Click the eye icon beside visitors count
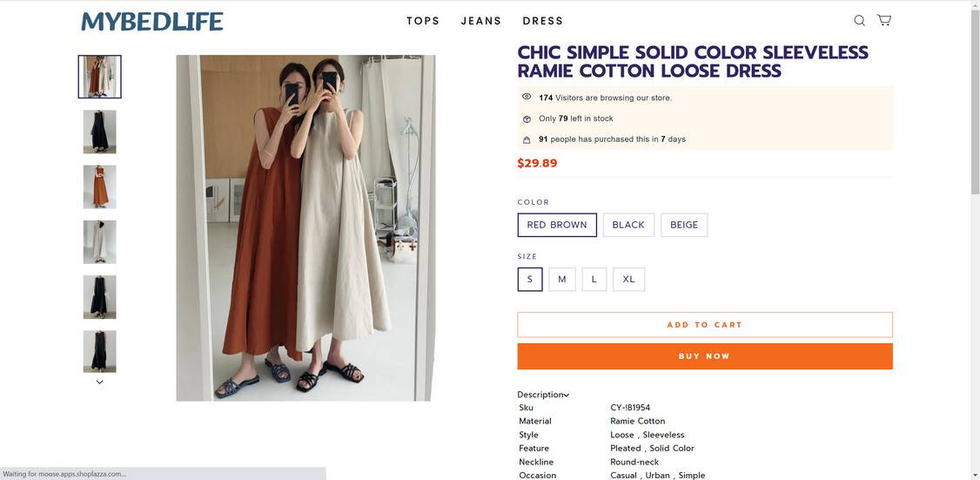980x480 pixels. [x=527, y=97]
